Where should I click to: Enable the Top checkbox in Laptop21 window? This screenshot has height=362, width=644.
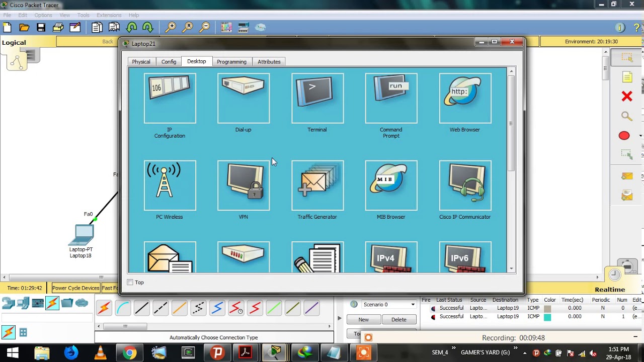[130, 283]
